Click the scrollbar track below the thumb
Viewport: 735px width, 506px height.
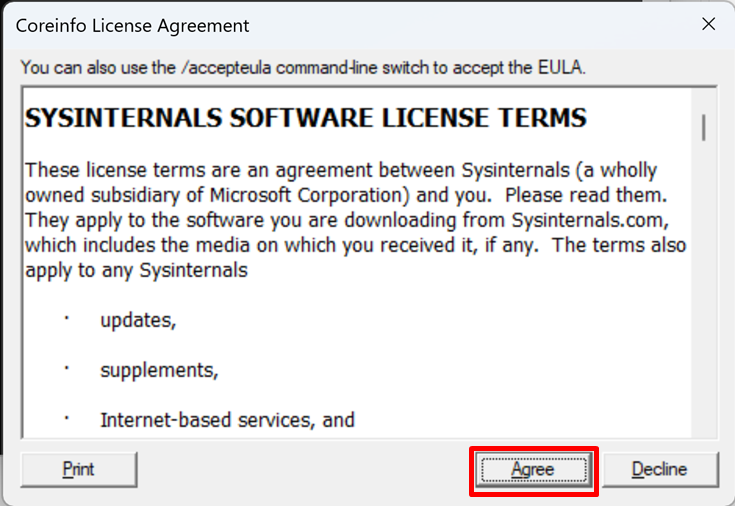click(x=704, y=300)
